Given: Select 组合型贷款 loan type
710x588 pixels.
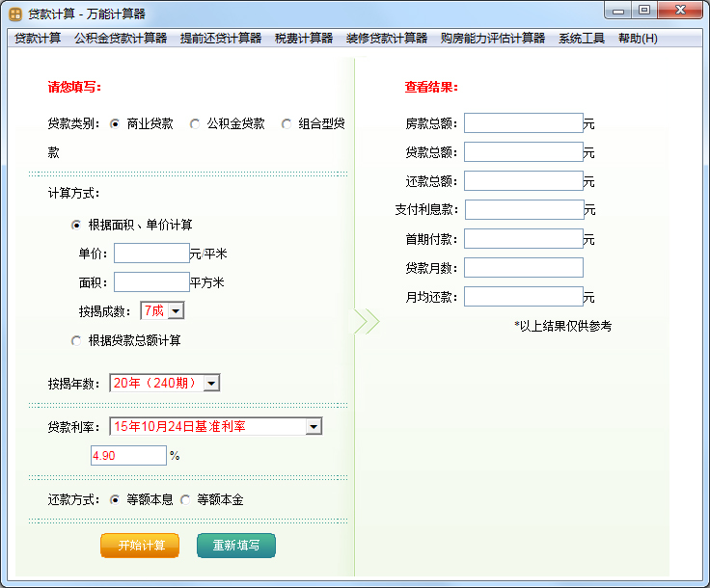Looking at the screenshot, I should [x=287, y=124].
